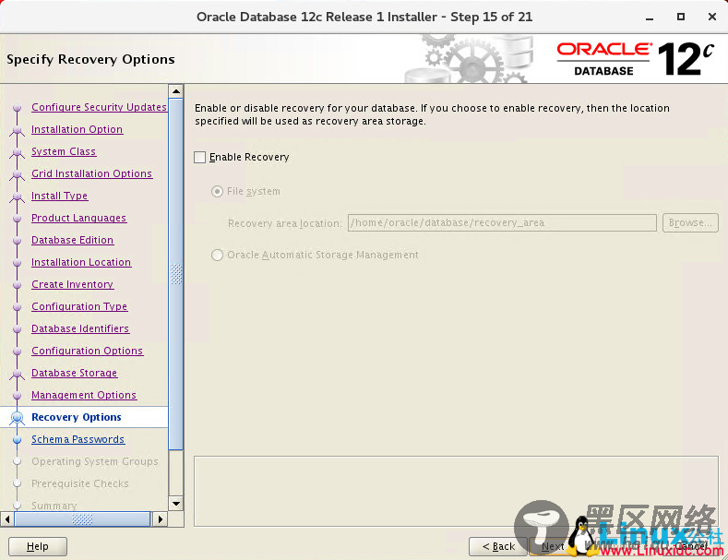This screenshot has width=728, height=560.
Task: Jump to Grid Installation Options
Action: (92, 173)
